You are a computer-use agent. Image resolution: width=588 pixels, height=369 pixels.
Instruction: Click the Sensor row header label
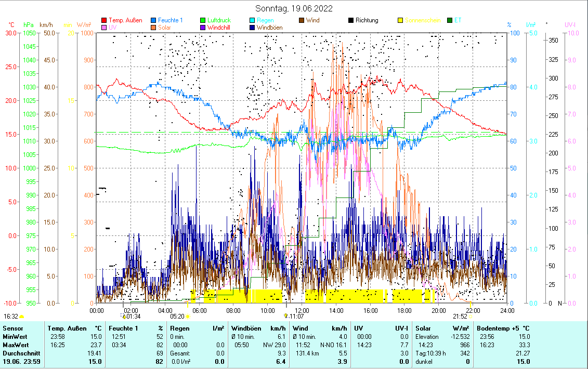[12, 328]
